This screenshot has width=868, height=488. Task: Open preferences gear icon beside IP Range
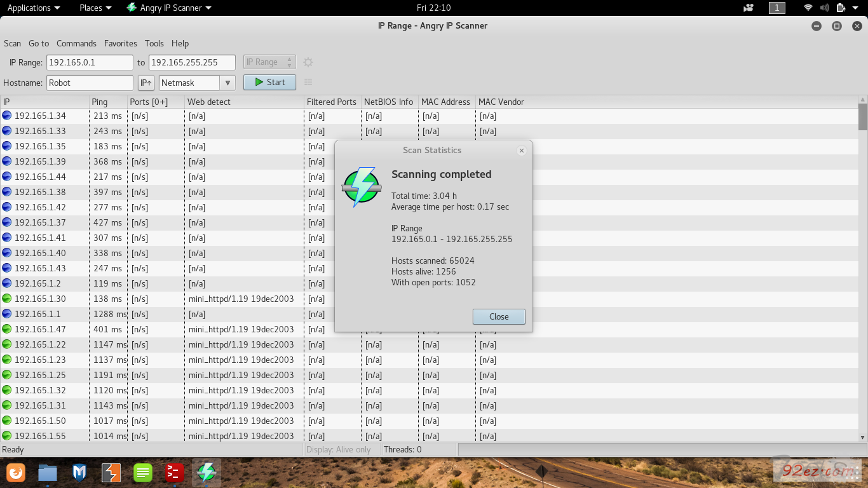308,62
